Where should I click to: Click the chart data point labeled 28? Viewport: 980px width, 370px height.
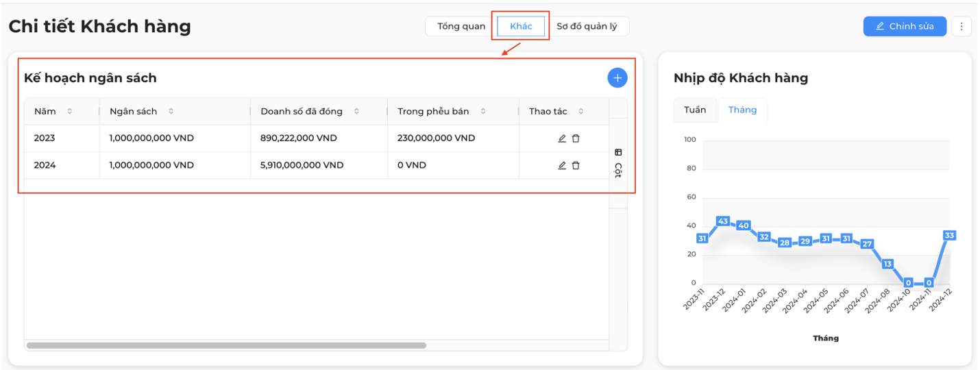tap(785, 243)
